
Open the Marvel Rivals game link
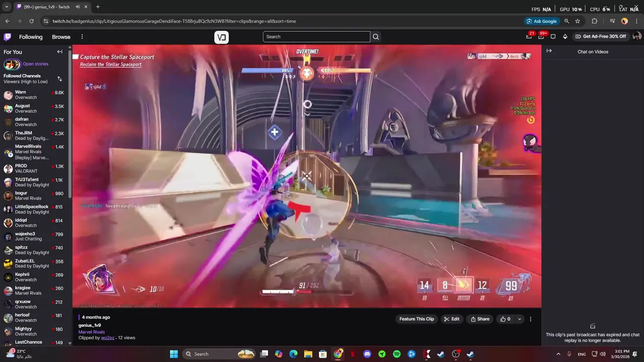[x=92, y=332]
